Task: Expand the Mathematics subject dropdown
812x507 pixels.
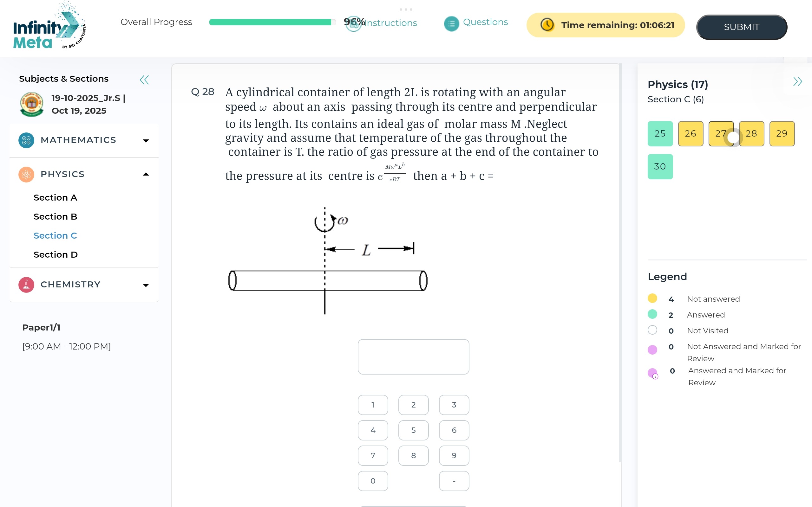Action: click(x=146, y=140)
